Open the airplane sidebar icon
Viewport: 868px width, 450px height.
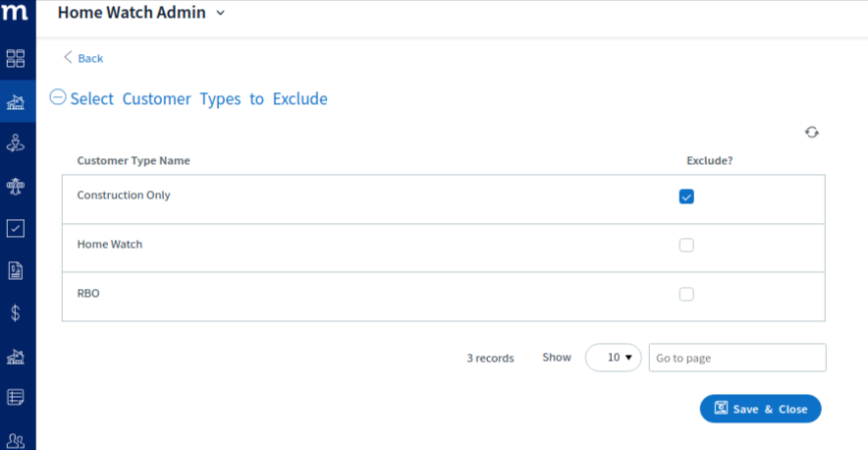pyautogui.click(x=16, y=186)
